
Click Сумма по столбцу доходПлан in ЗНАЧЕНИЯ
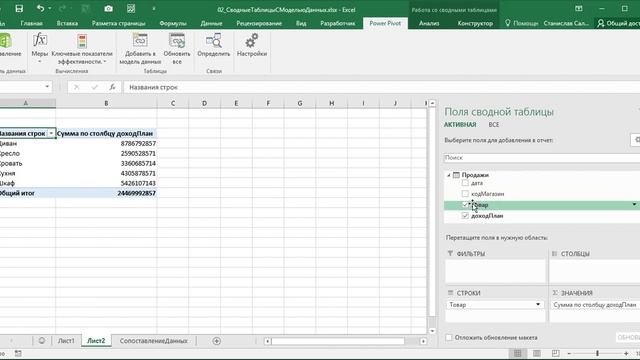pyautogui.click(x=595, y=304)
